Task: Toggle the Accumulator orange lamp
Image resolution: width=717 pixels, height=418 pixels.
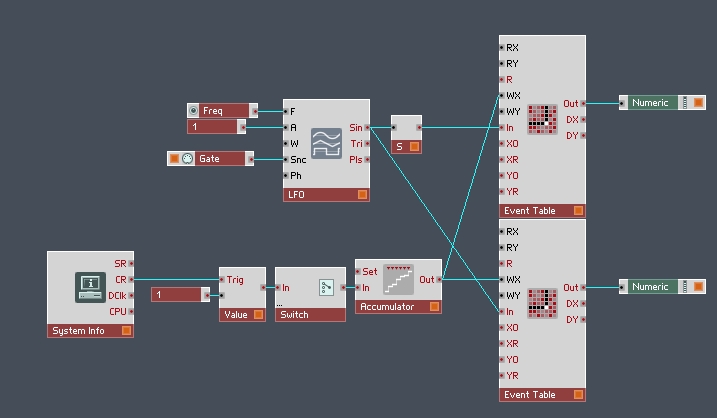Action: point(434,306)
